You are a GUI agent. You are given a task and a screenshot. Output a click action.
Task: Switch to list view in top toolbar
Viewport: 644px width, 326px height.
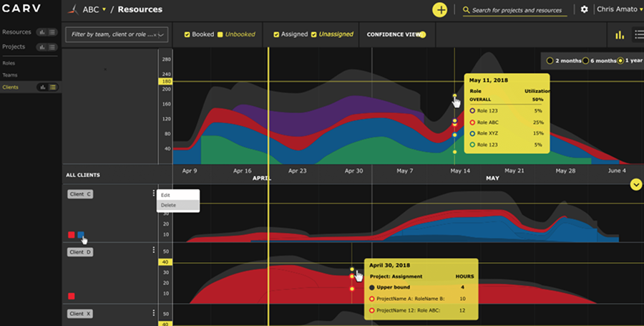(x=638, y=34)
